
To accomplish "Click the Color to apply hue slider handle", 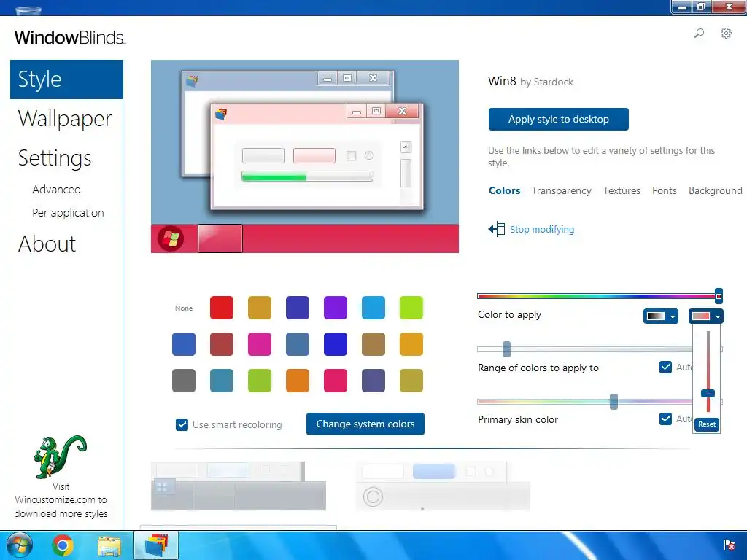I will [x=719, y=296].
